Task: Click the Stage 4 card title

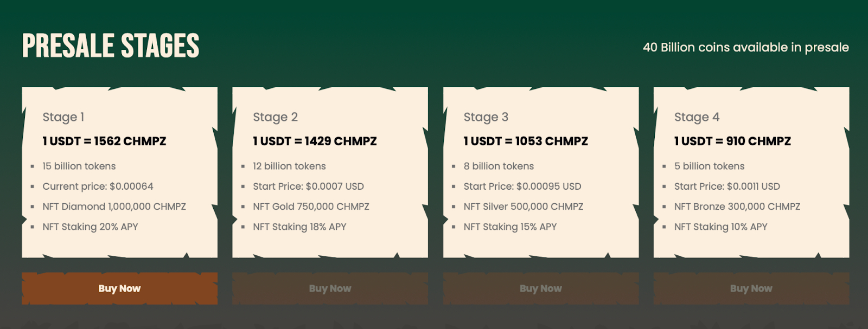Action: [x=697, y=117]
